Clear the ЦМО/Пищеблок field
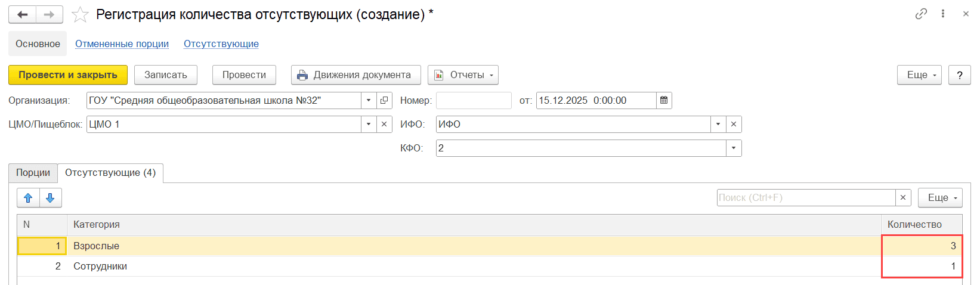Screen dimensions: 980x285 click(x=384, y=125)
